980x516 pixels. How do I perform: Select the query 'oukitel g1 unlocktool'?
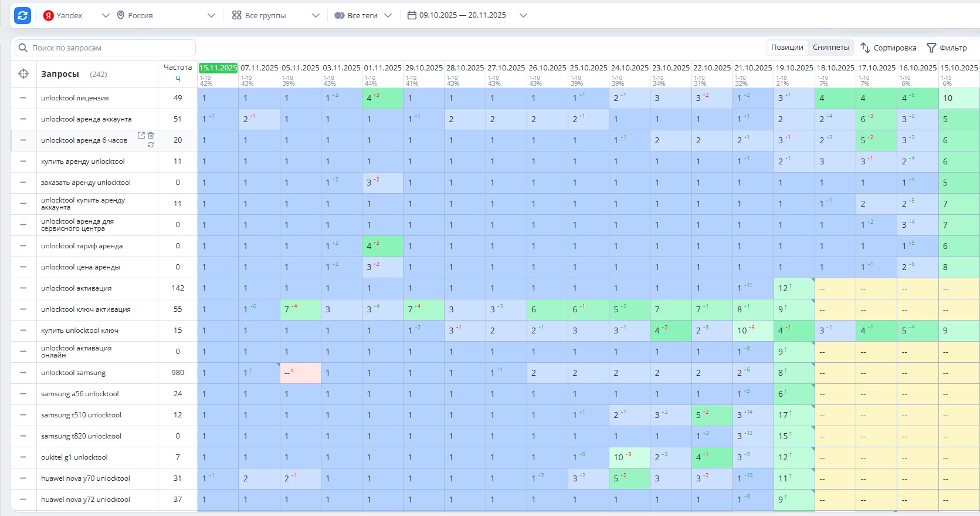74,457
